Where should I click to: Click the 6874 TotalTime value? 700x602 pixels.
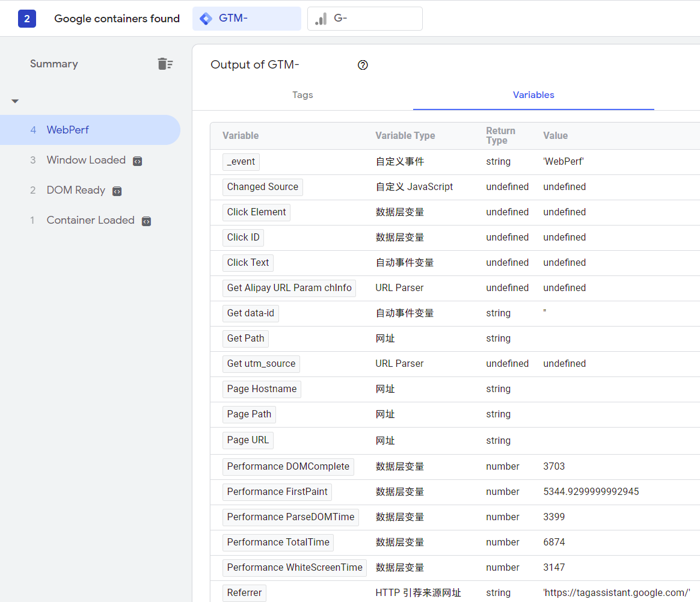[x=554, y=542]
